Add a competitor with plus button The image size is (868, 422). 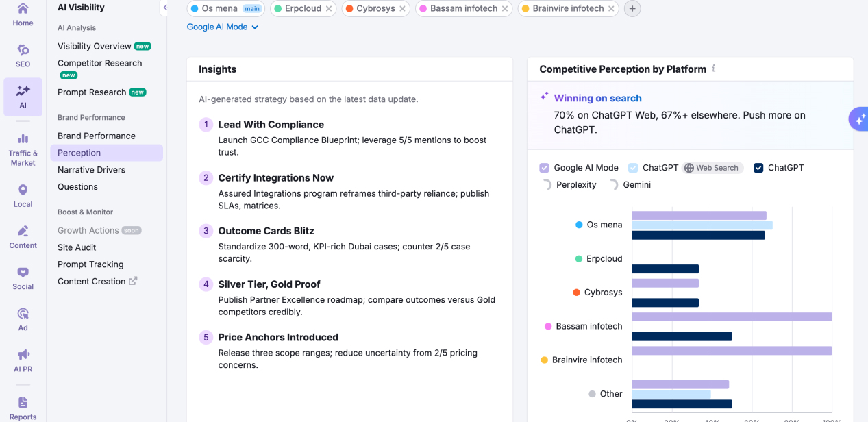[632, 9]
